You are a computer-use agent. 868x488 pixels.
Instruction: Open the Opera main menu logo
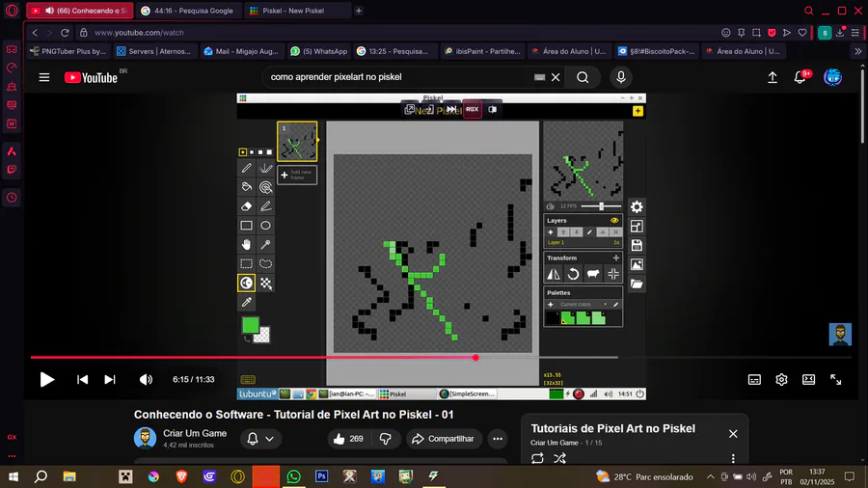12,11
